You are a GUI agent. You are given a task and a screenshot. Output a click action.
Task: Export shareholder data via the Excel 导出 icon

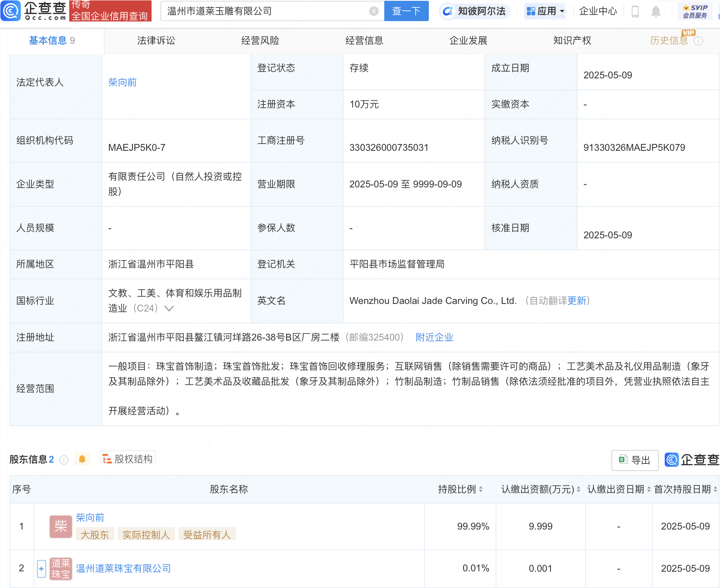634,460
